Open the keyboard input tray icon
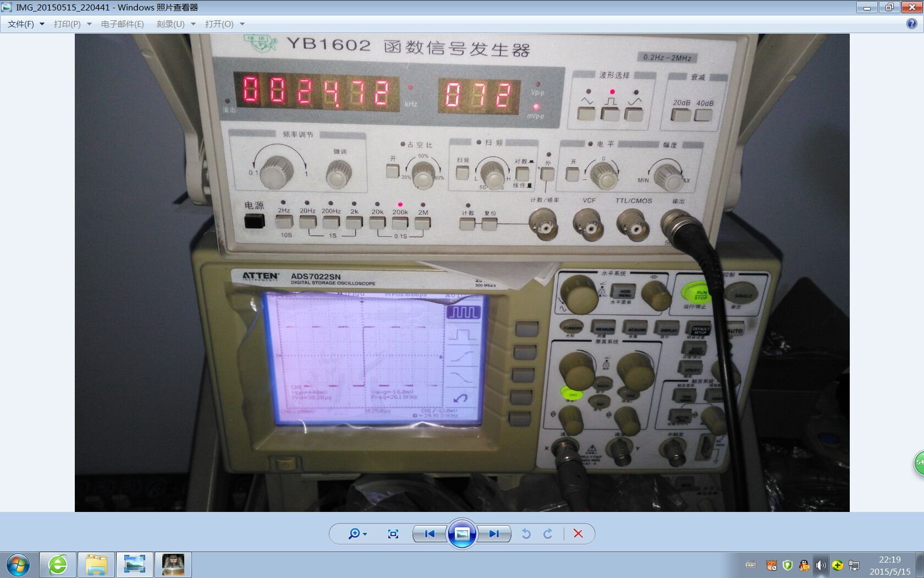924x578 pixels. (x=750, y=565)
